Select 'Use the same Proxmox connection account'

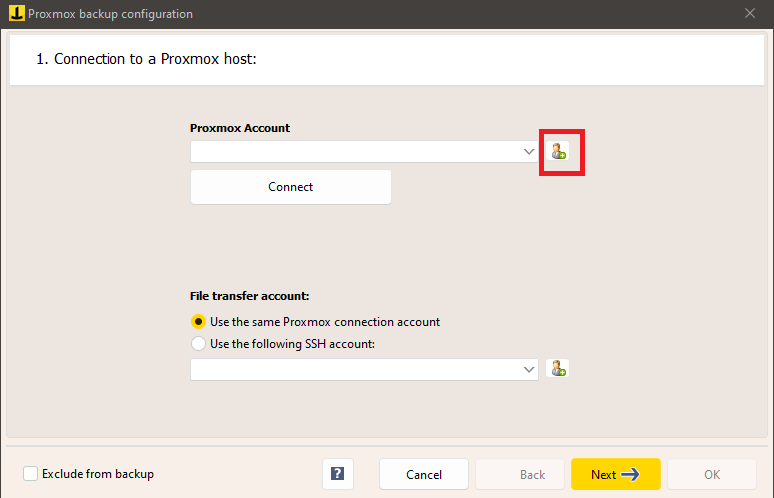200,322
